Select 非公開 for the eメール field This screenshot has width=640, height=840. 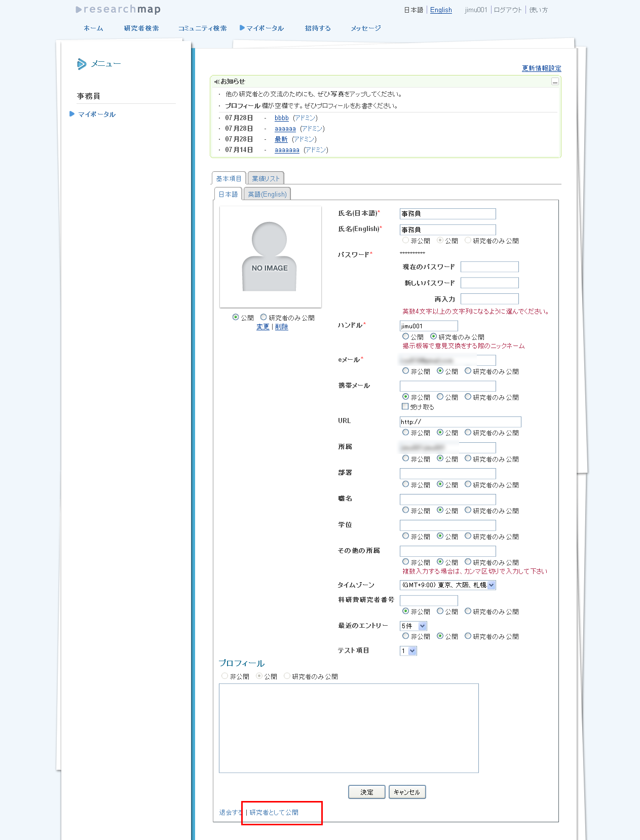tap(406, 371)
